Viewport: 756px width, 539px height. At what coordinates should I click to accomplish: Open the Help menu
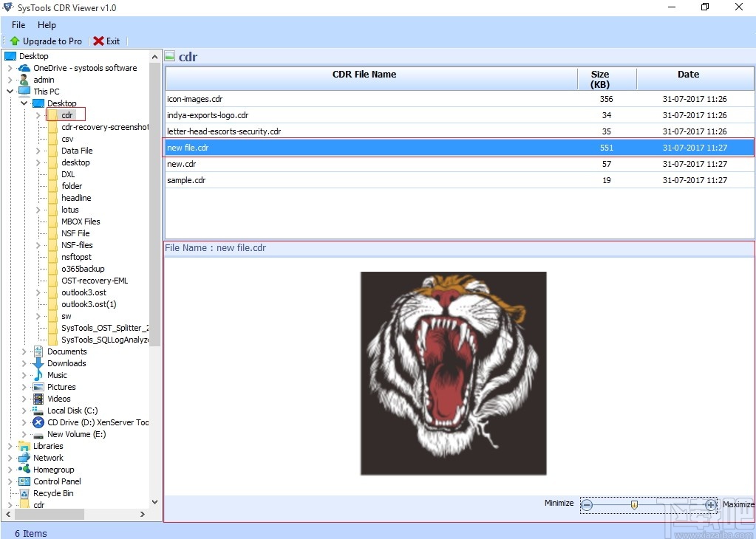(47, 24)
